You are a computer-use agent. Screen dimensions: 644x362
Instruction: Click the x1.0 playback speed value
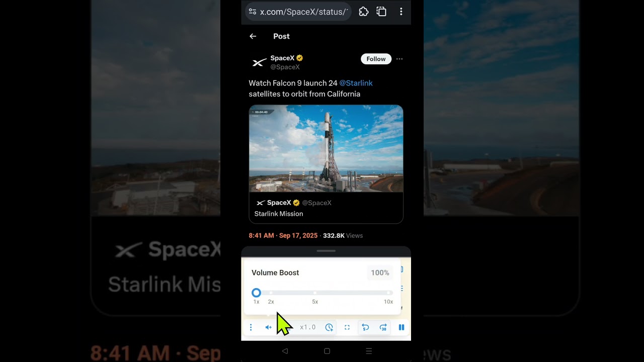[x=308, y=327]
